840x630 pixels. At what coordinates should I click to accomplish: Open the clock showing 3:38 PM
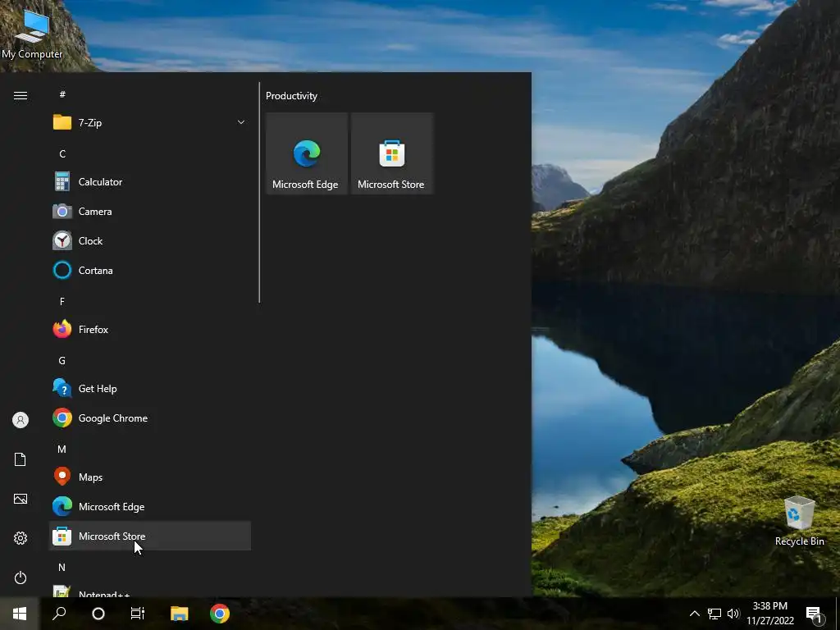pos(770,614)
